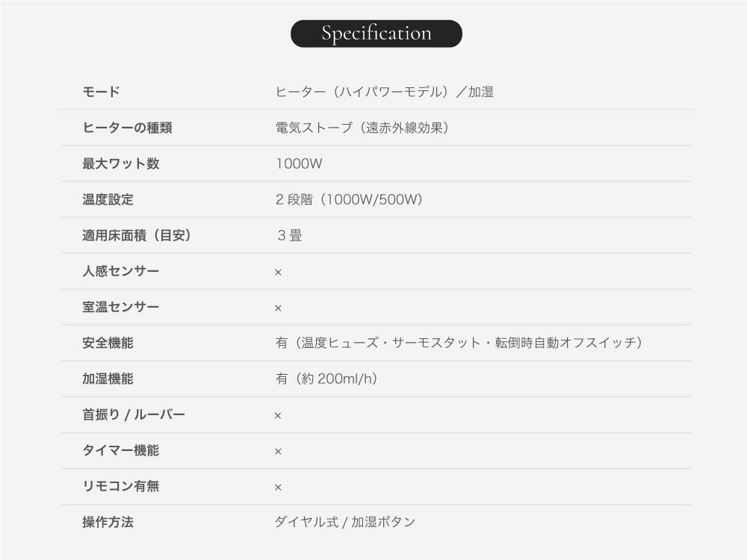
Task: Click the ヒーターの種類 label
Action: (x=127, y=128)
